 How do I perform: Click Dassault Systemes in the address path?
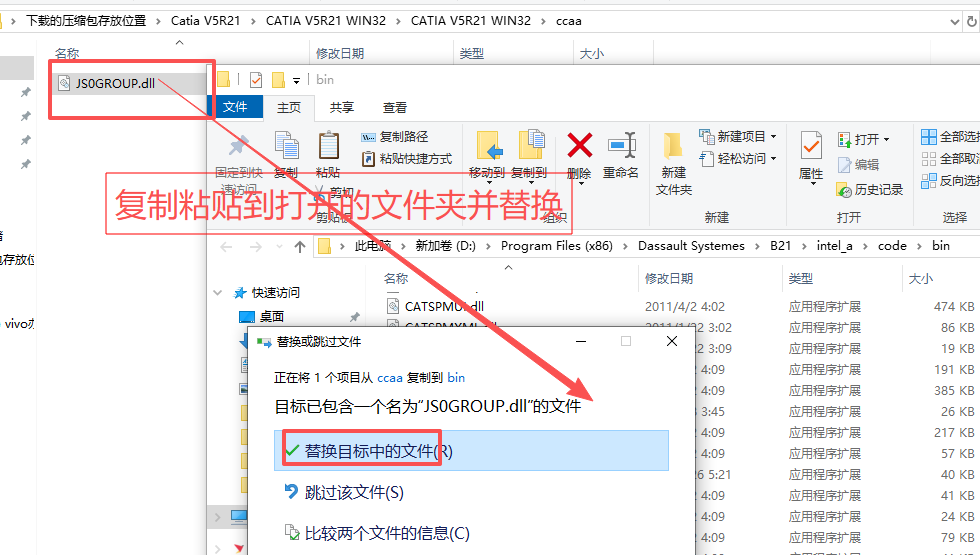pos(691,246)
